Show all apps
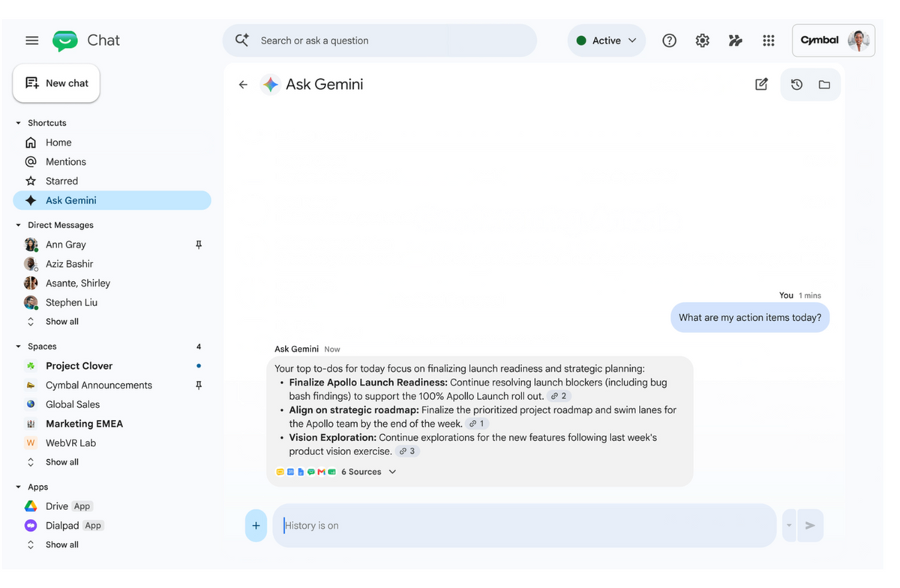This screenshot has height=588, width=900. point(61,545)
